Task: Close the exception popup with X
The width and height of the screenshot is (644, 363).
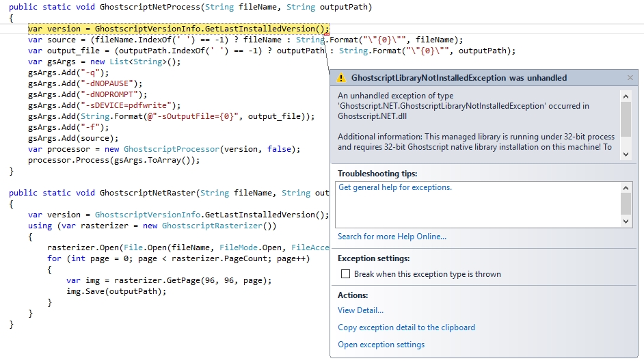Action: click(x=630, y=78)
